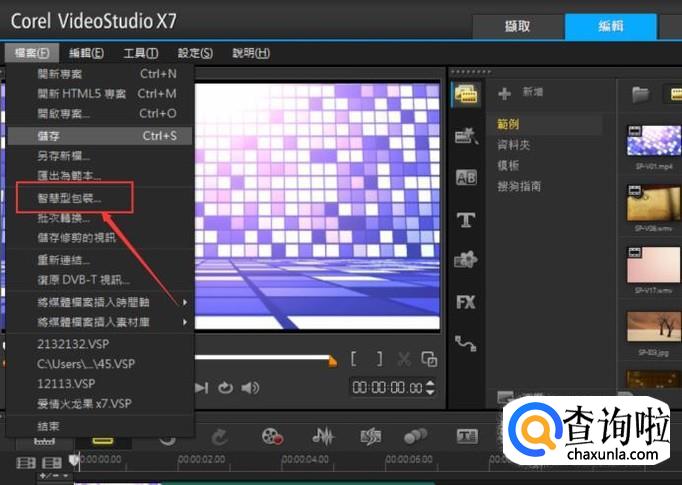Select SP-V01.mp4 thumbnail
Screen dimensions: 682x485
click(x=654, y=141)
